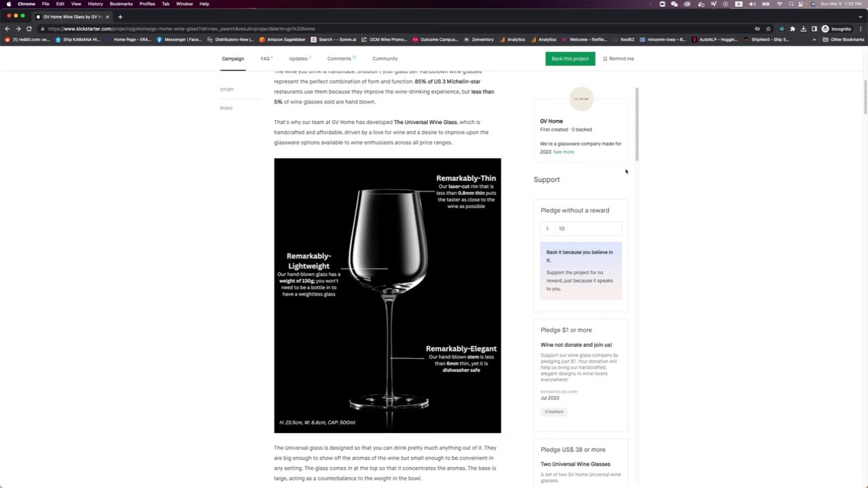Open the Amazon SageMaker bookmark
This screenshot has height=488, width=868.
tap(282, 39)
